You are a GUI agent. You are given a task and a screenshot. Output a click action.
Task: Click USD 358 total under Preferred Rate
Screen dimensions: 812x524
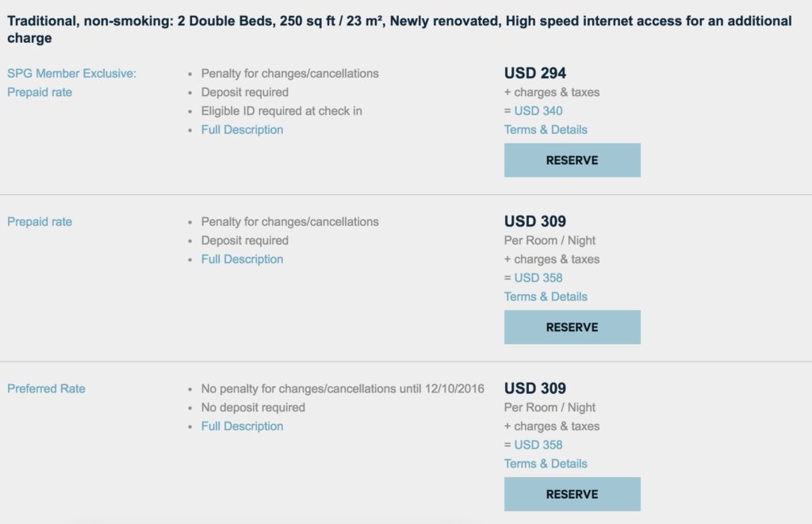[538, 446]
